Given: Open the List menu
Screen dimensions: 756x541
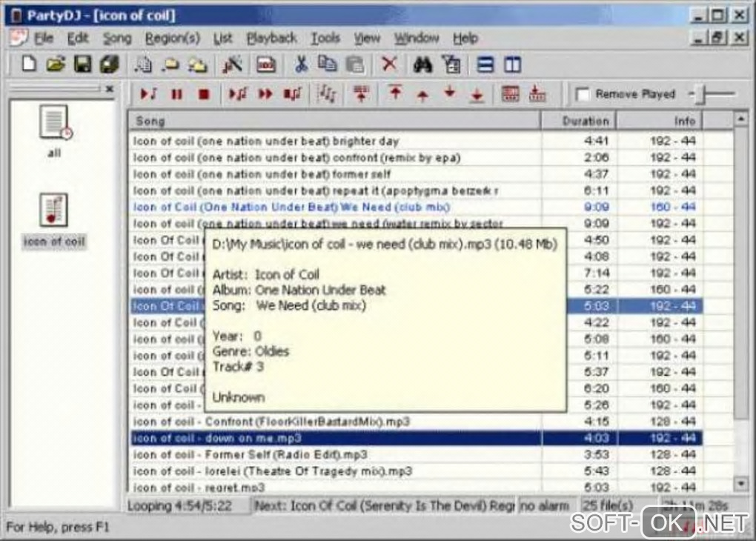Looking at the screenshot, I should coord(223,38).
